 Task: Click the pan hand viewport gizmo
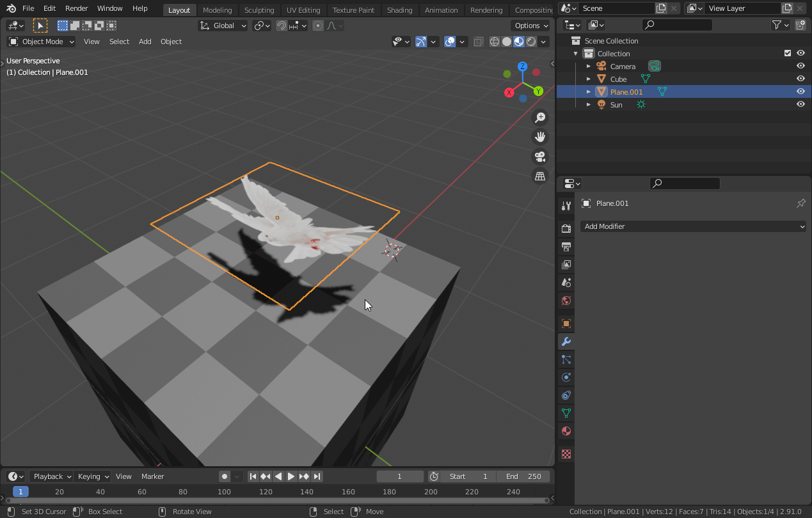pyautogui.click(x=540, y=137)
